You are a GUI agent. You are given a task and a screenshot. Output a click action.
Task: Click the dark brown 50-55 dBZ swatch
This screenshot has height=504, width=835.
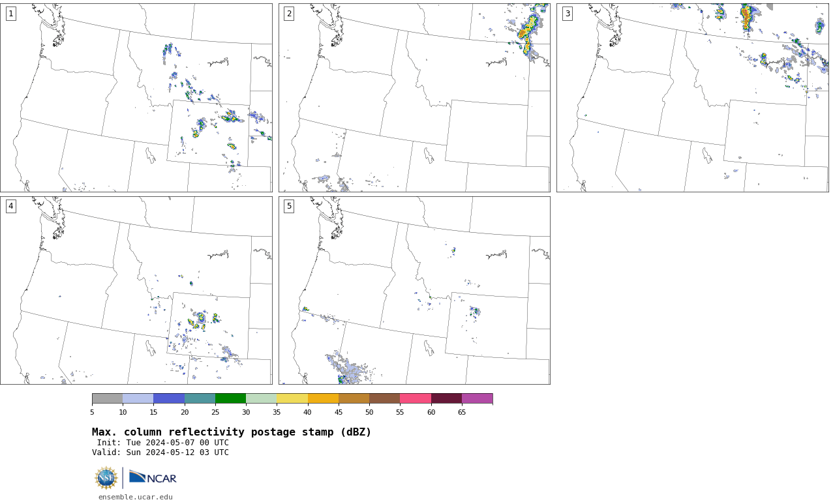(384, 398)
